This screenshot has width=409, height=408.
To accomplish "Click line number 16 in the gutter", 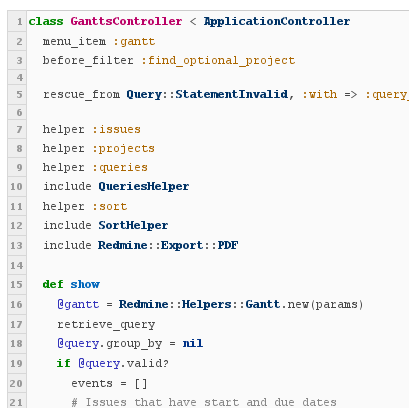I will pyautogui.click(x=16, y=305).
